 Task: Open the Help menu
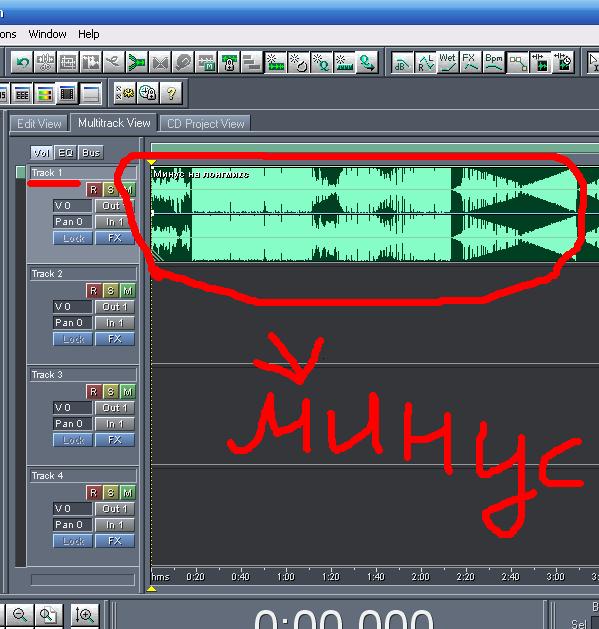(89, 34)
